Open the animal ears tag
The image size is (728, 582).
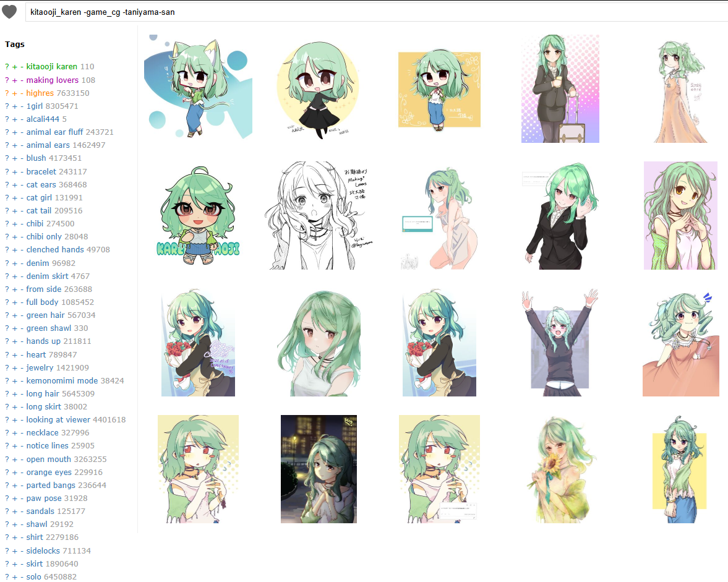pos(48,145)
